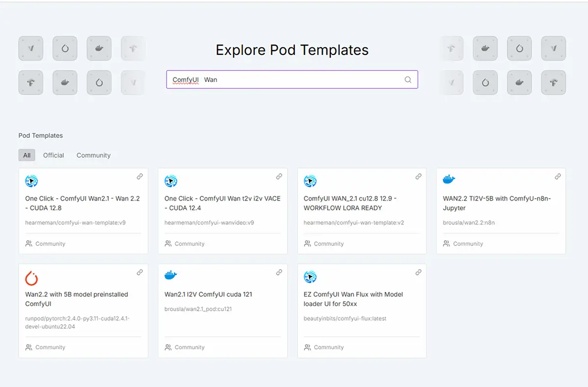Click Community label on comfyui-wanvideo:v9 card
588x387 pixels.
tap(189, 244)
